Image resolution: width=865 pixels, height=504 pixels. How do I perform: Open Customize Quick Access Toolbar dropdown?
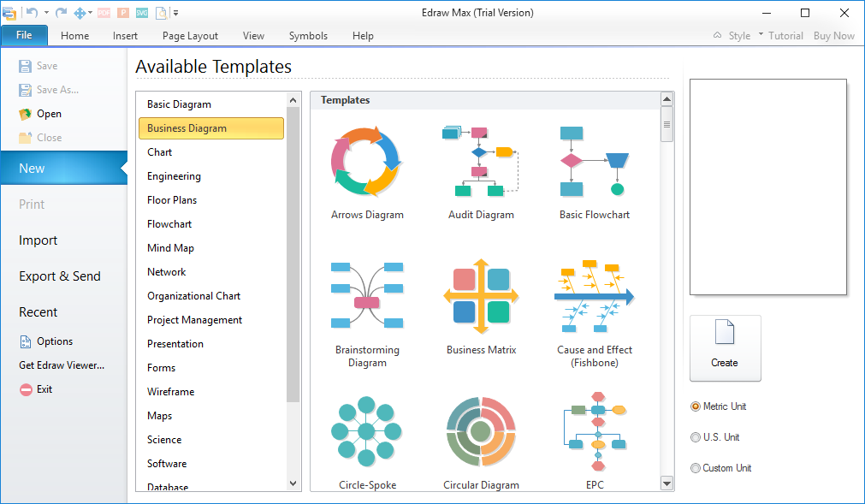click(176, 12)
